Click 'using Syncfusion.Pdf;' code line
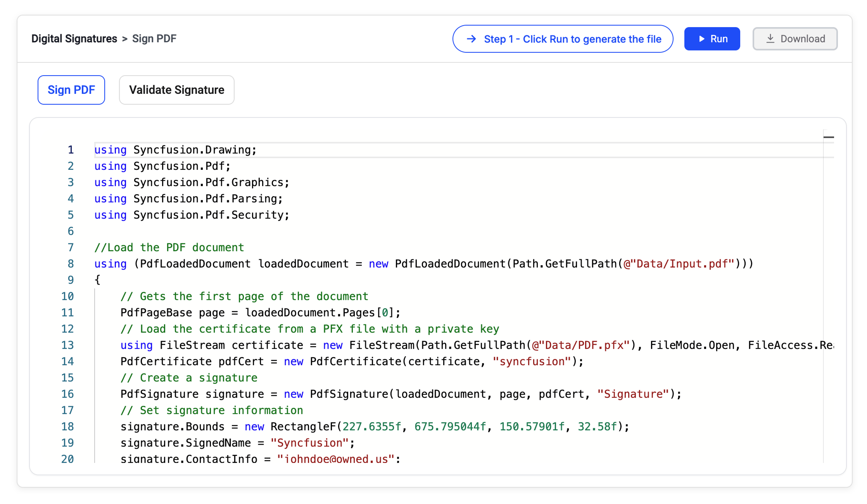Screen dimensions: 867x504 (162, 166)
